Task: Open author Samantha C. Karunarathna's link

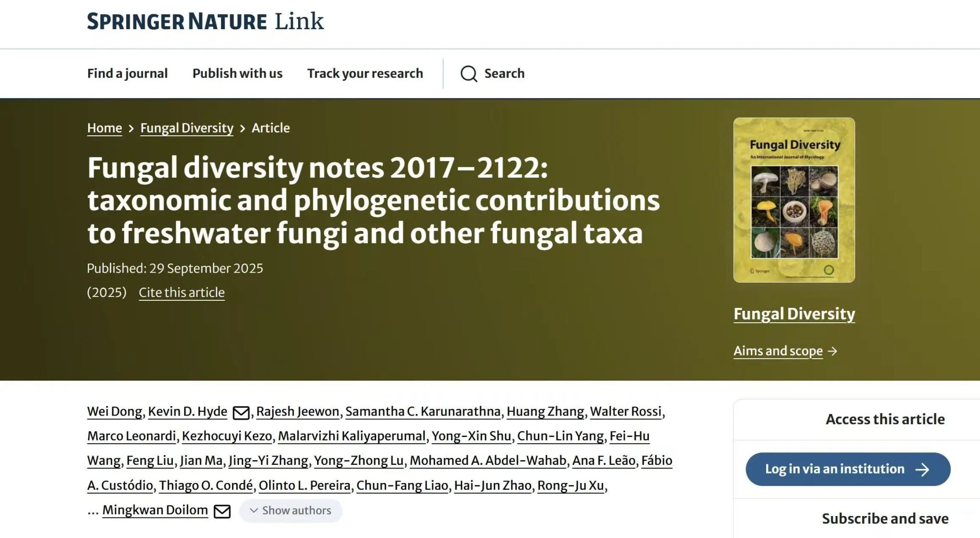Action: (423, 412)
